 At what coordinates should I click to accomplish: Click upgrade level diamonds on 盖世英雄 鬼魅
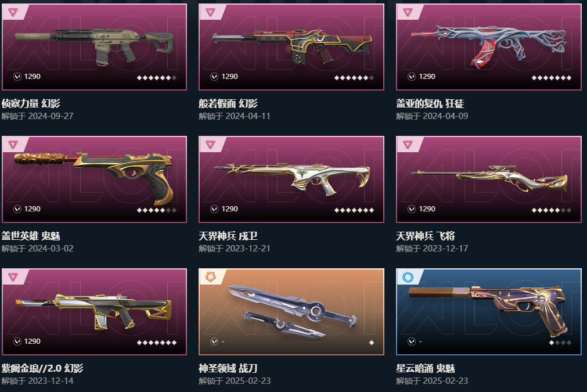pos(157,210)
